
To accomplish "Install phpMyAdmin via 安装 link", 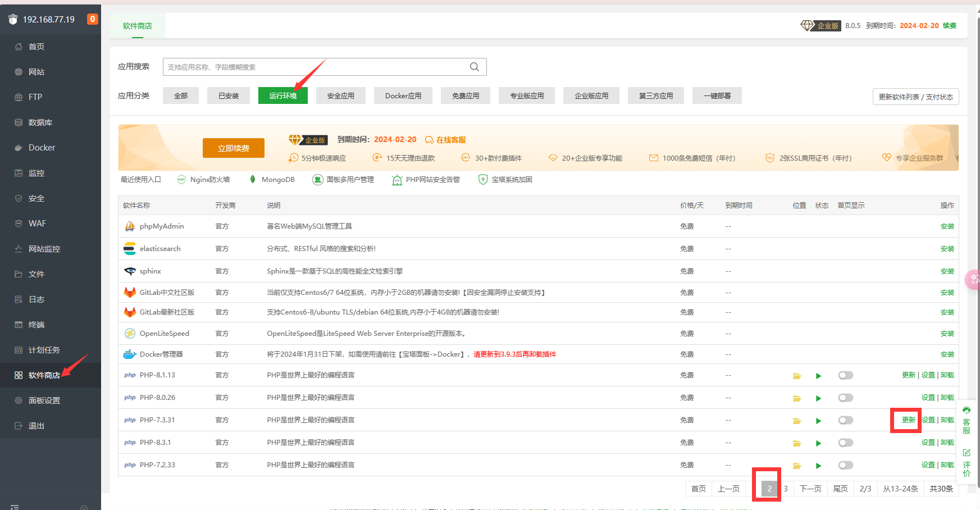I will coord(947,226).
